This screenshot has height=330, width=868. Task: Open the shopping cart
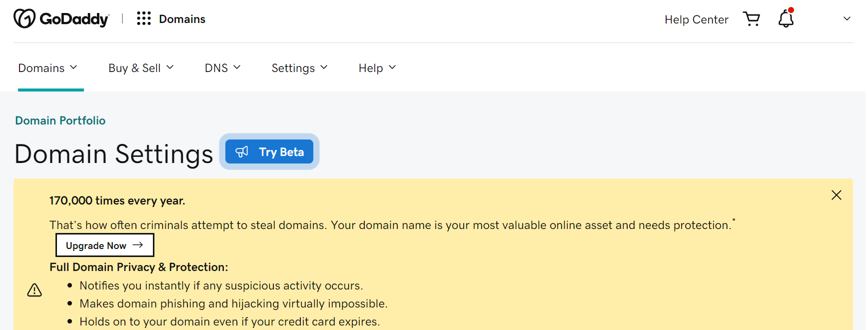coord(752,19)
